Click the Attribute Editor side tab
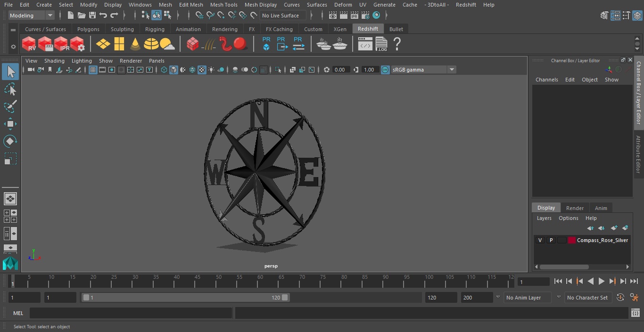This screenshot has width=644, height=332. (639, 154)
